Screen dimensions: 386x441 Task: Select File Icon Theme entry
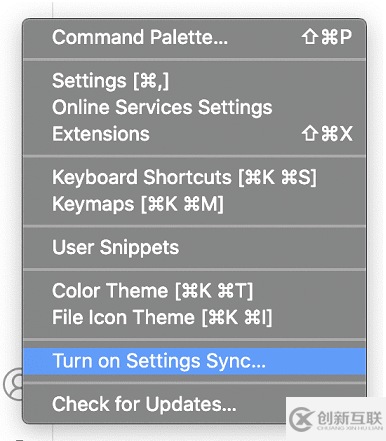coord(195,317)
